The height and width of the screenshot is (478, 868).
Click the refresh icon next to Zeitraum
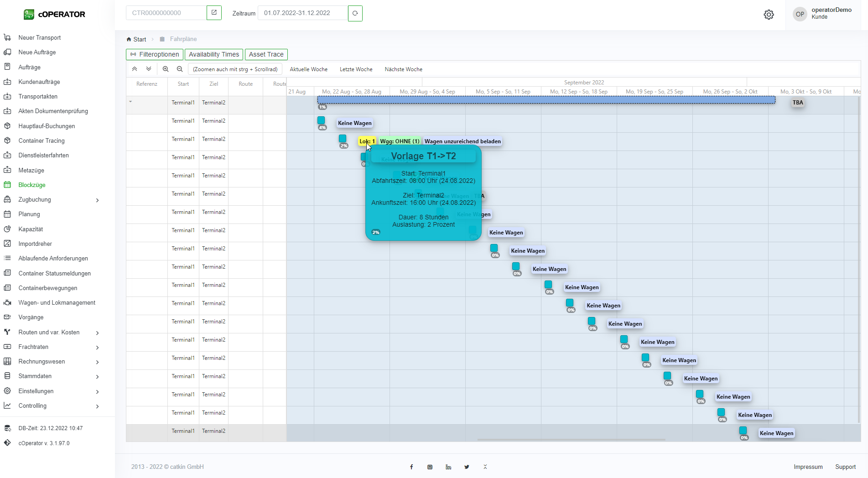(x=355, y=13)
